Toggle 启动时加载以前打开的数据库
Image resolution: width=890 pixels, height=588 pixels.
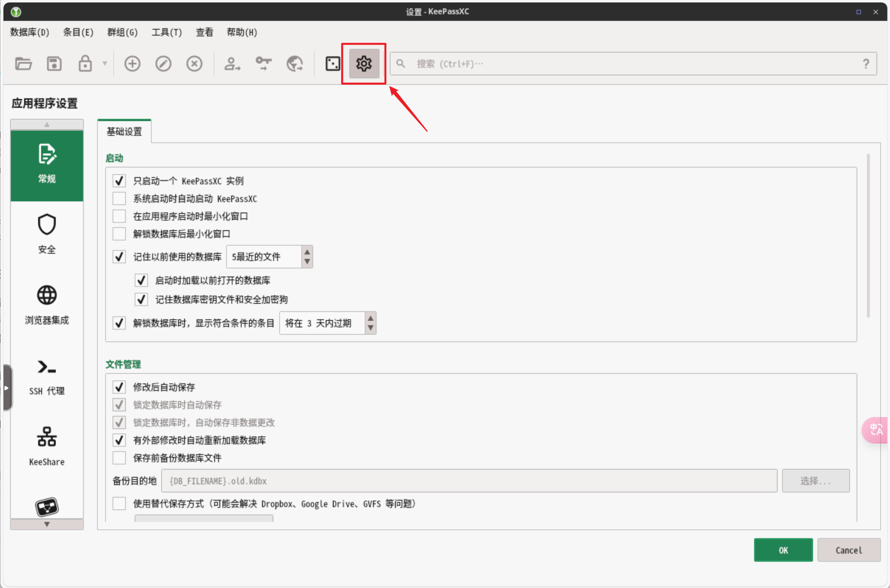tap(141, 280)
